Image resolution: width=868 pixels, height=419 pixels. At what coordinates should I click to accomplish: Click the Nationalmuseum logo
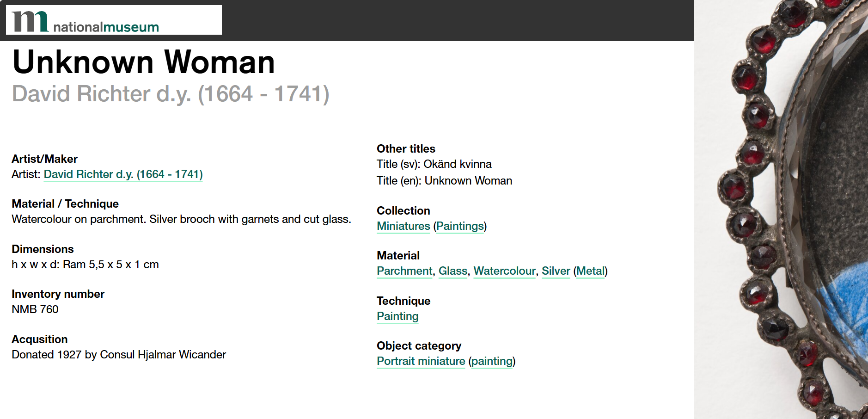point(86,21)
